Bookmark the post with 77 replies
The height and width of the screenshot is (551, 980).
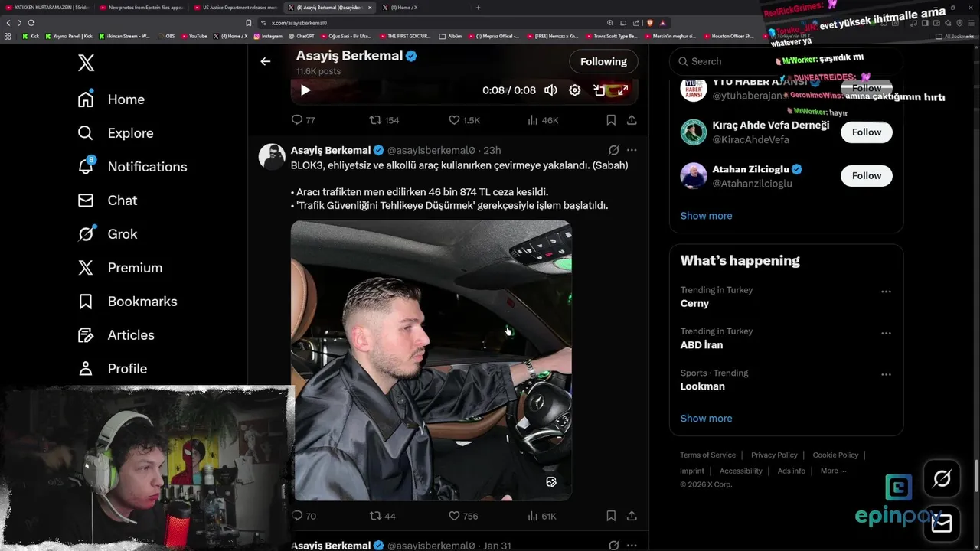click(x=611, y=120)
